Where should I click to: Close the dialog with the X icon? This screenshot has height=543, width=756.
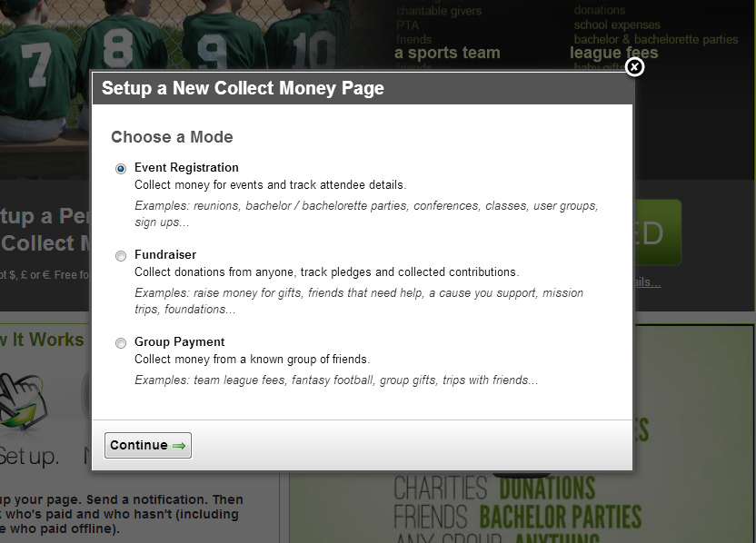tap(635, 67)
